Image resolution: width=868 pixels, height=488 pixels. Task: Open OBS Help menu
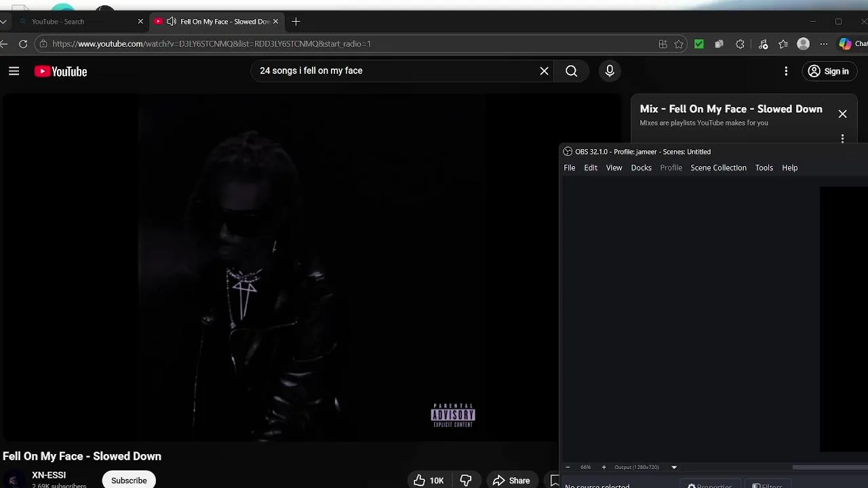(x=789, y=168)
